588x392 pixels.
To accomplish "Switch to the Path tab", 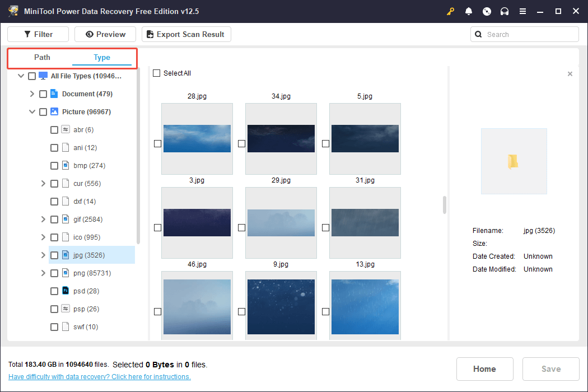I will (x=42, y=58).
